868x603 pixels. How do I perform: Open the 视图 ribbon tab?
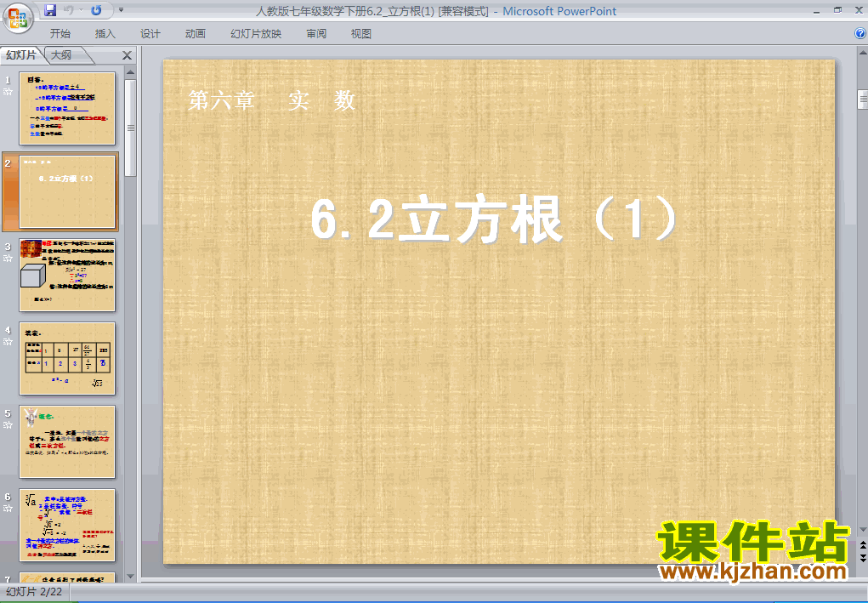tap(361, 34)
